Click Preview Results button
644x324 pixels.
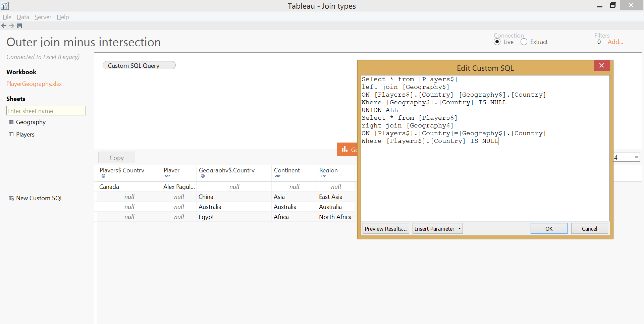click(386, 229)
